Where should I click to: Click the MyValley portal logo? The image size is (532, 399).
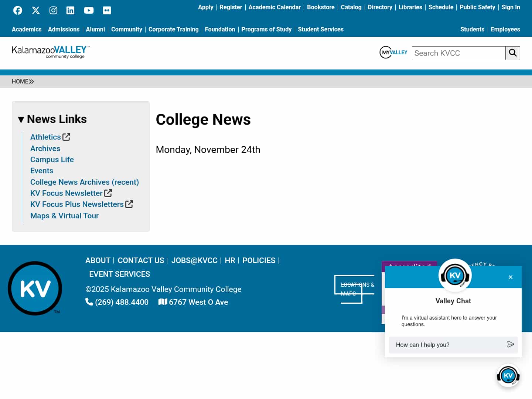pos(393,52)
